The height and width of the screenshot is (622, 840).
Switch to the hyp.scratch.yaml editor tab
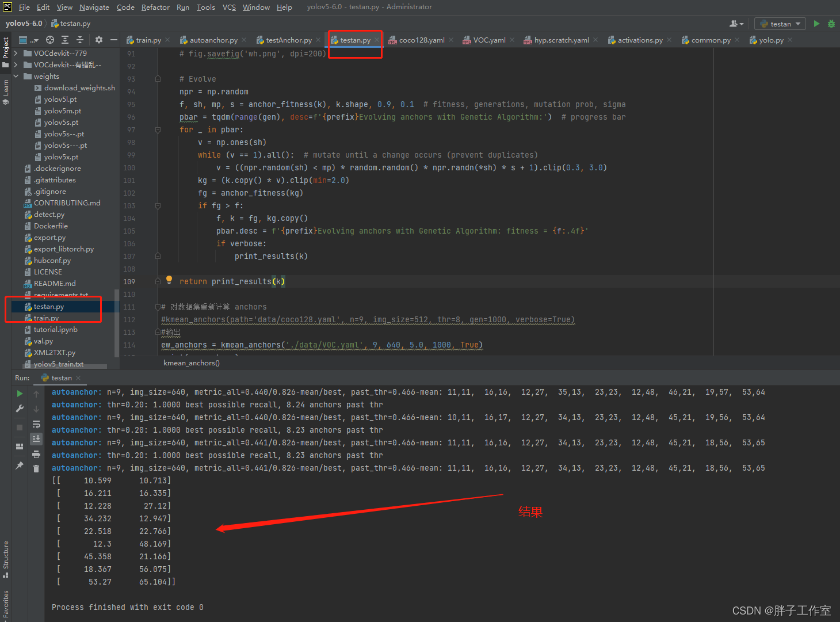click(x=561, y=40)
